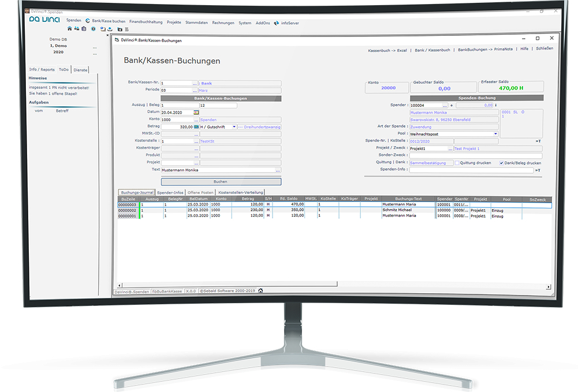Open the Hilfe link

(x=524, y=48)
